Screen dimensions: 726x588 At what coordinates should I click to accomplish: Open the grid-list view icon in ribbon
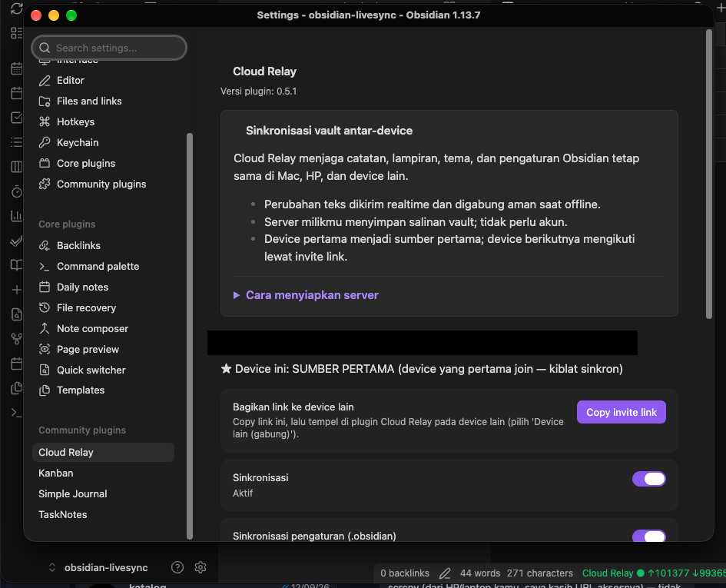coord(17,33)
